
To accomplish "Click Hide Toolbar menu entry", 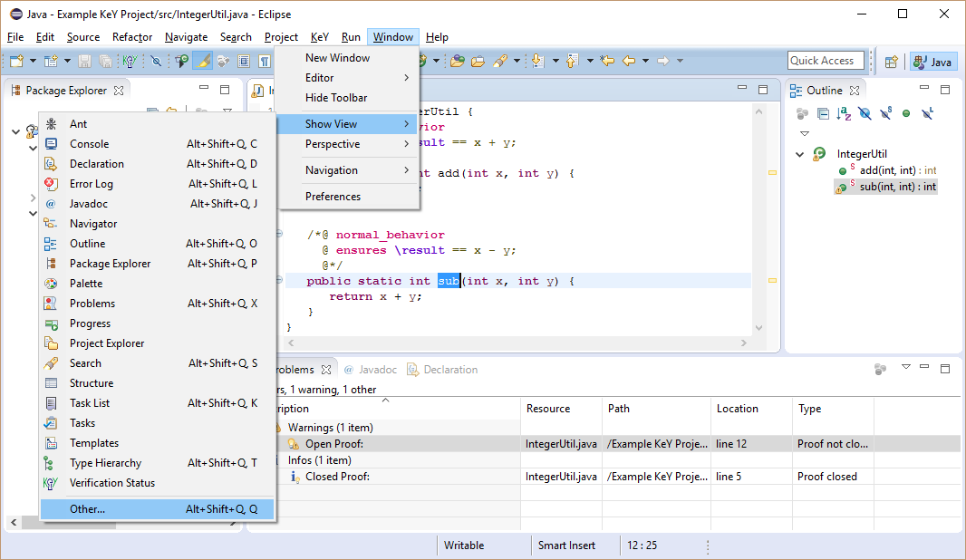I will pyautogui.click(x=349, y=97).
